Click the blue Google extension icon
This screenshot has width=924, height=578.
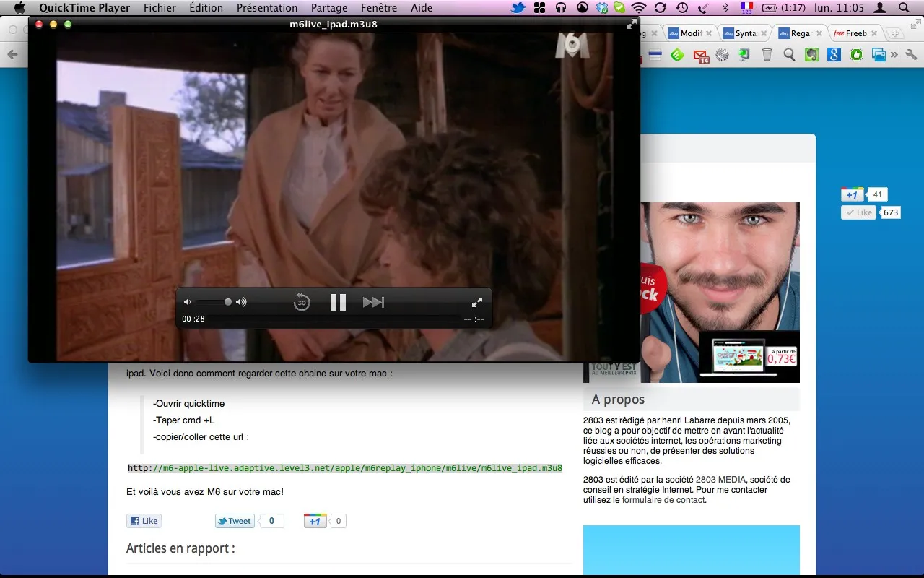point(834,54)
